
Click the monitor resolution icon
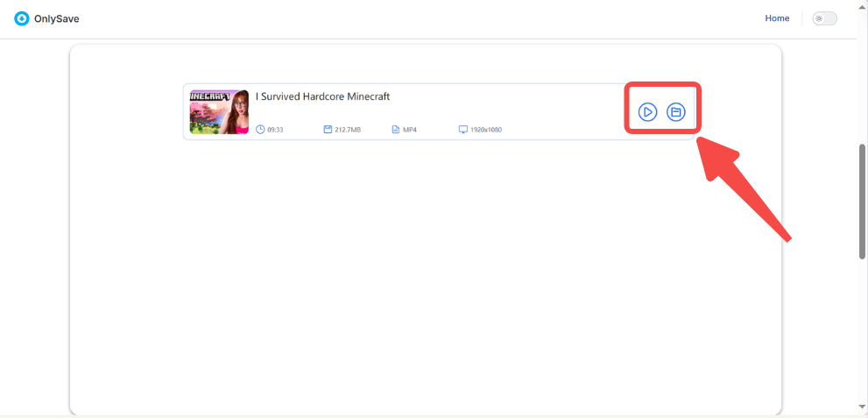pyautogui.click(x=463, y=130)
